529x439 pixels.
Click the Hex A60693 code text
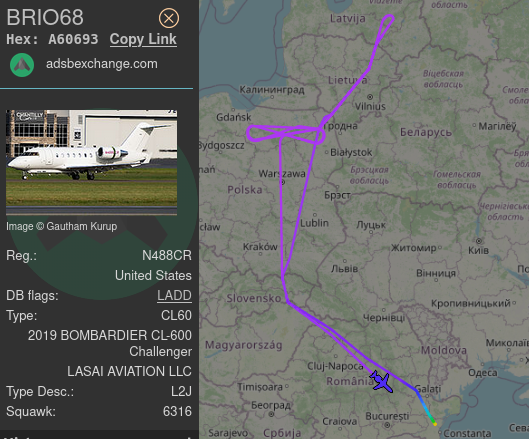pyautogui.click(x=52, y=39)
